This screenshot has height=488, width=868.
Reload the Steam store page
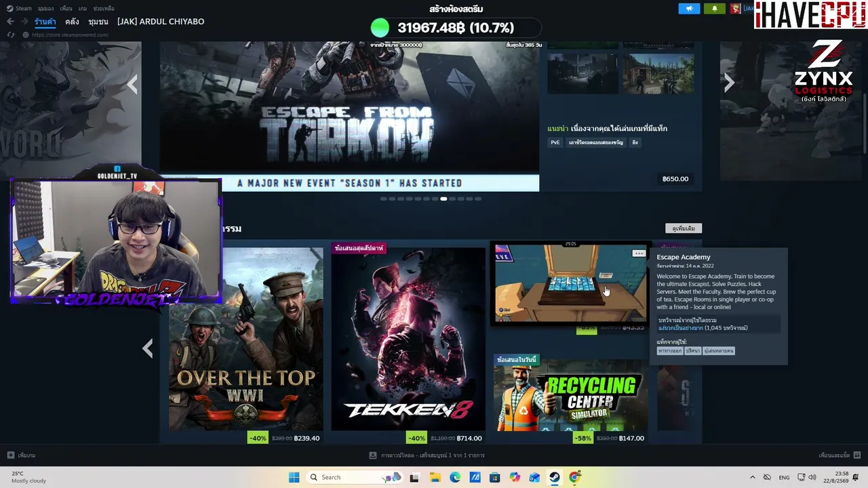coord(11,35)
